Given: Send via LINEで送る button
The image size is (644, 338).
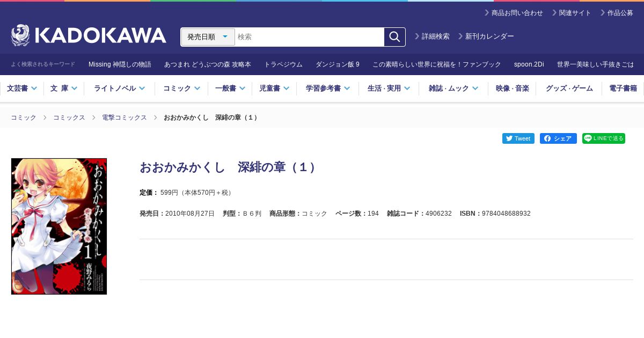Looking at the screenshot, I should (x=604, y=138).
